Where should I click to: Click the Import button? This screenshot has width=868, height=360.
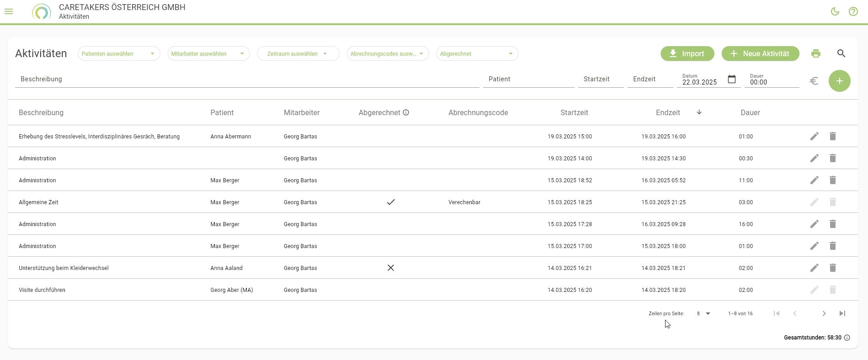pyautogui.click(x=687, y=53)
